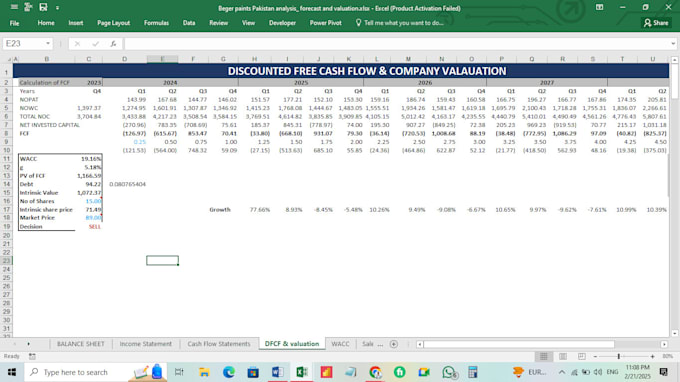680x382 pixels.
Task: Click the 80% zoom level indicator
Action: tap(667, 356)
